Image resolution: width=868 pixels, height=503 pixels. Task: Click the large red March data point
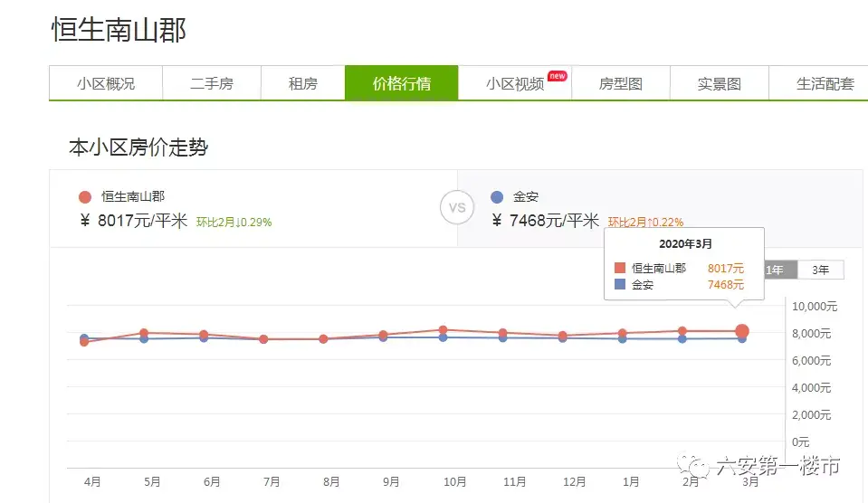coord(742,331)
